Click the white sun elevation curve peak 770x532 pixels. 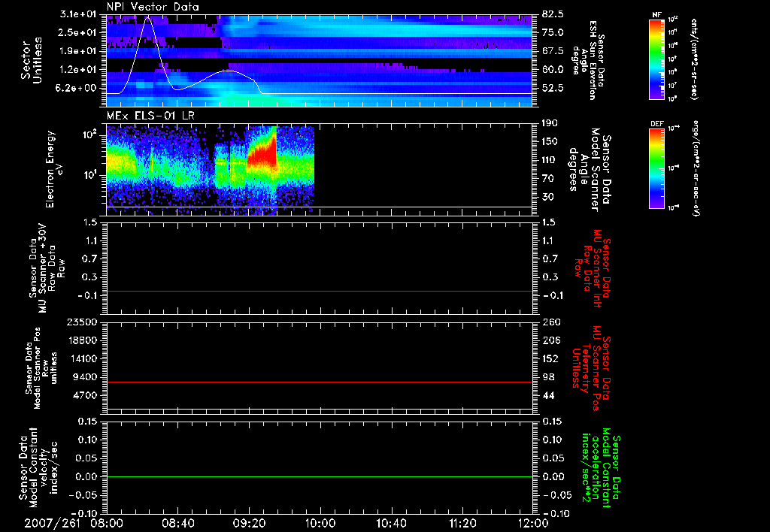click(x=148, y=18)
